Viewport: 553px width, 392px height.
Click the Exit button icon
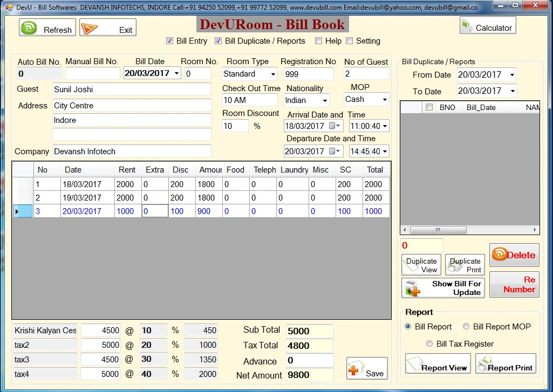(x=90, y=29)
